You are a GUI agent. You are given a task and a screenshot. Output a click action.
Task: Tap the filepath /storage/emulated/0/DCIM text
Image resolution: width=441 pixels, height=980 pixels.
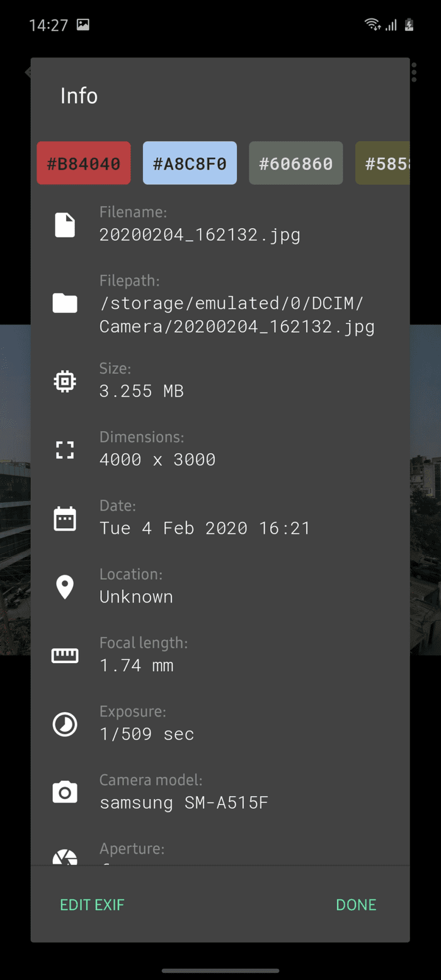coord(232,304)
